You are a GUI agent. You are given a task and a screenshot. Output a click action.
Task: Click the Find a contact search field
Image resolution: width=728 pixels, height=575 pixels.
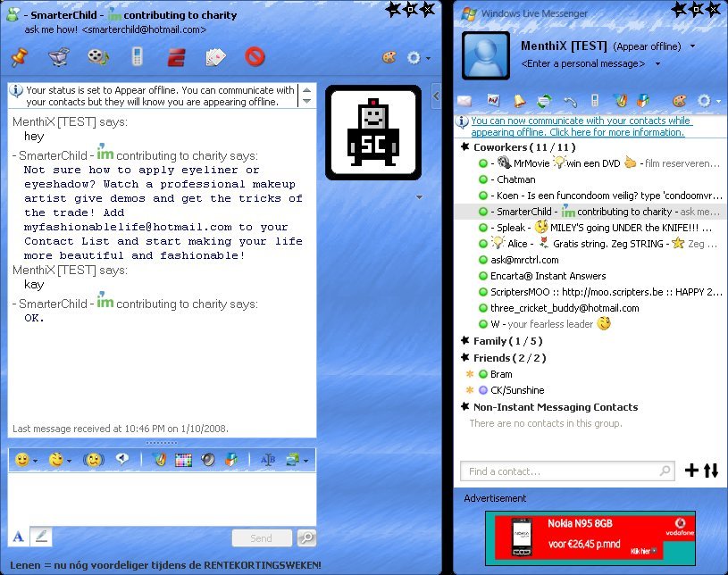(567, 471)
